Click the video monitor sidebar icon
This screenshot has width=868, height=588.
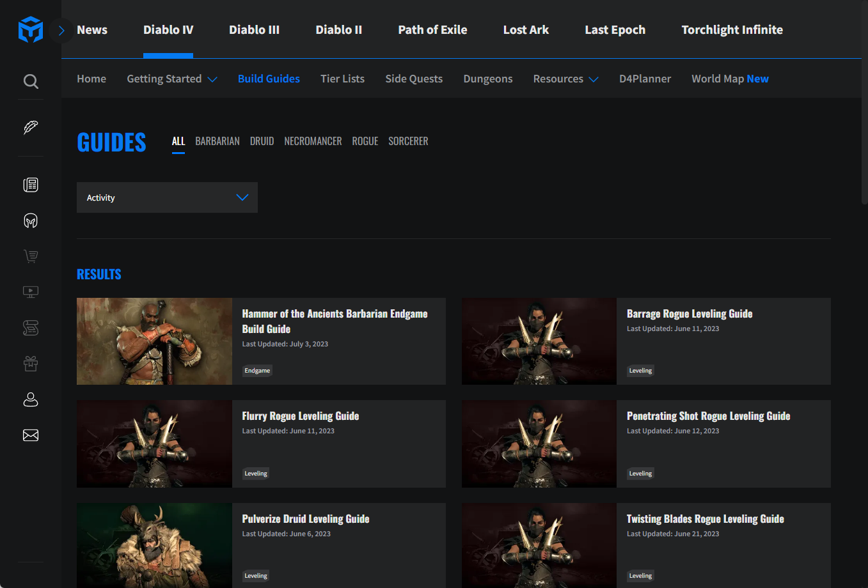(x=31, y=292)
